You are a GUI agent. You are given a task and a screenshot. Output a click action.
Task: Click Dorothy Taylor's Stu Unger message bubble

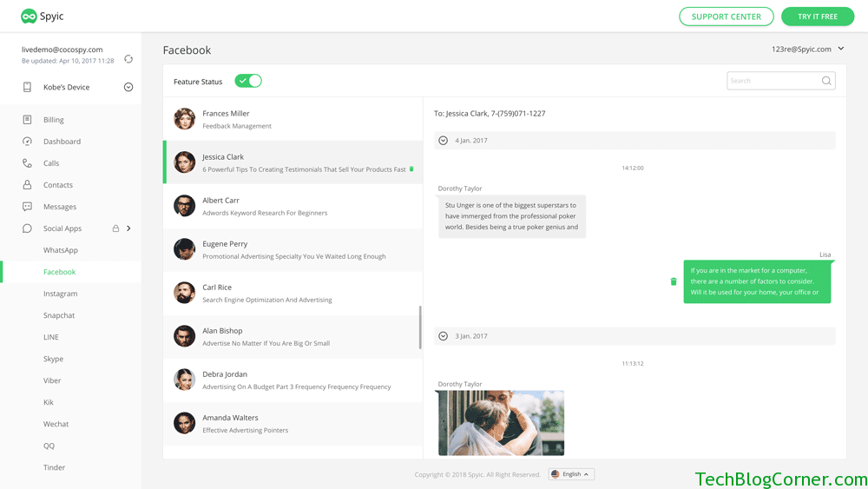[x=512, y=216]
